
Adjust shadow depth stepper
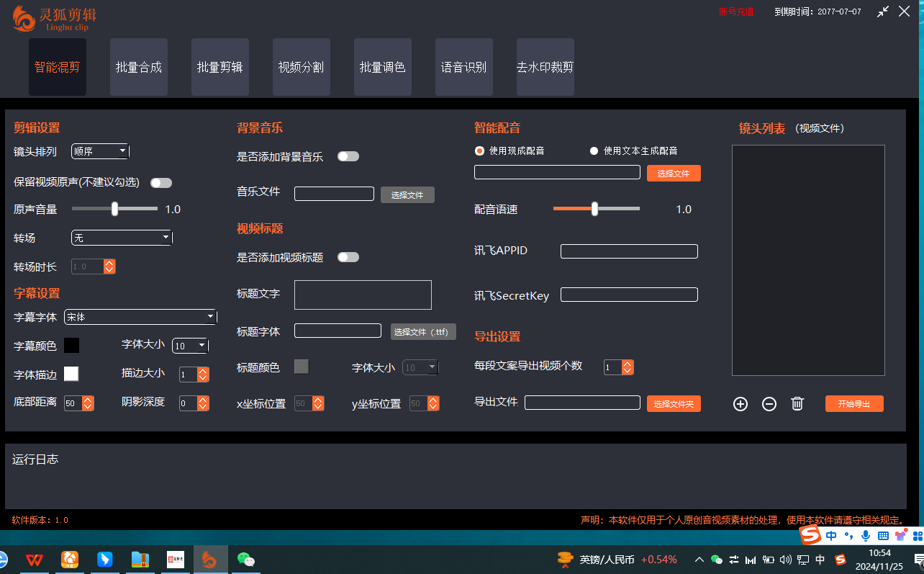(194, 403)
